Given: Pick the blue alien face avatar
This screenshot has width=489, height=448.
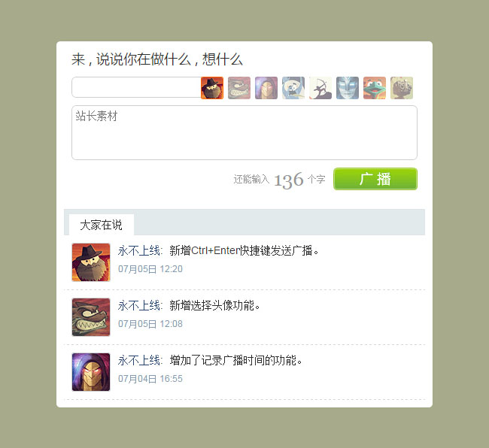Looking at the screenshot, I should tap(348, 88).
